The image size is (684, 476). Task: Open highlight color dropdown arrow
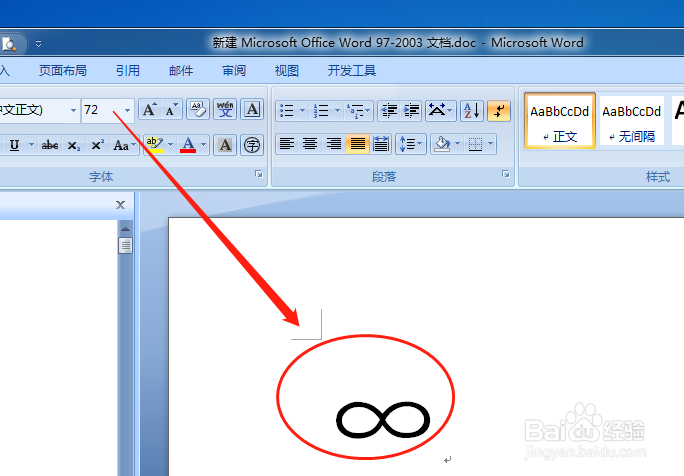pos(171,144)
